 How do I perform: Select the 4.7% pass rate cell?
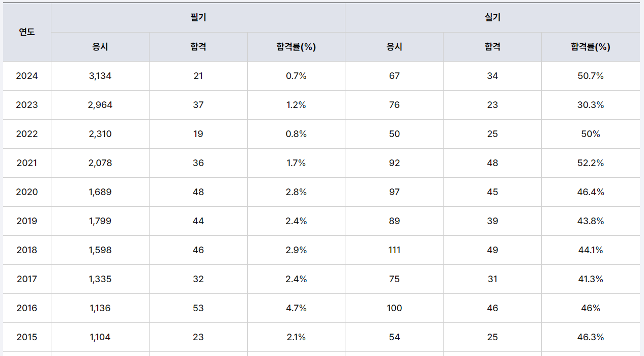tap(296, 308)
